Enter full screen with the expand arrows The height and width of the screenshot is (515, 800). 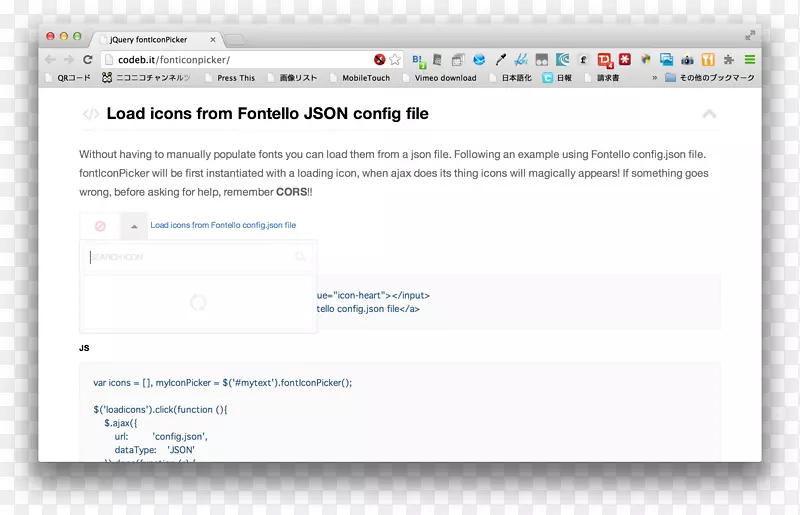tap(749, 35)
